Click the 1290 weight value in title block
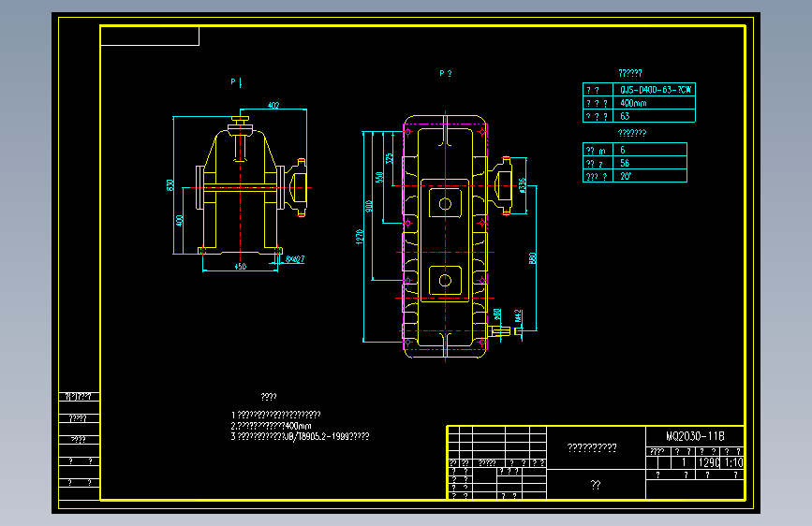This screenshot has width=812, height=526. point(709,462)
